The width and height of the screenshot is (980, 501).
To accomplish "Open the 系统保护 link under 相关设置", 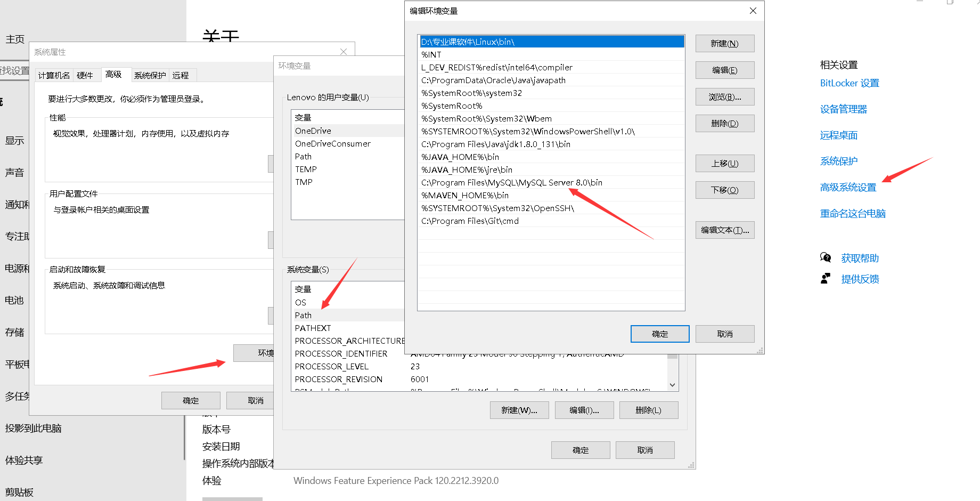I will coord(839,161).
